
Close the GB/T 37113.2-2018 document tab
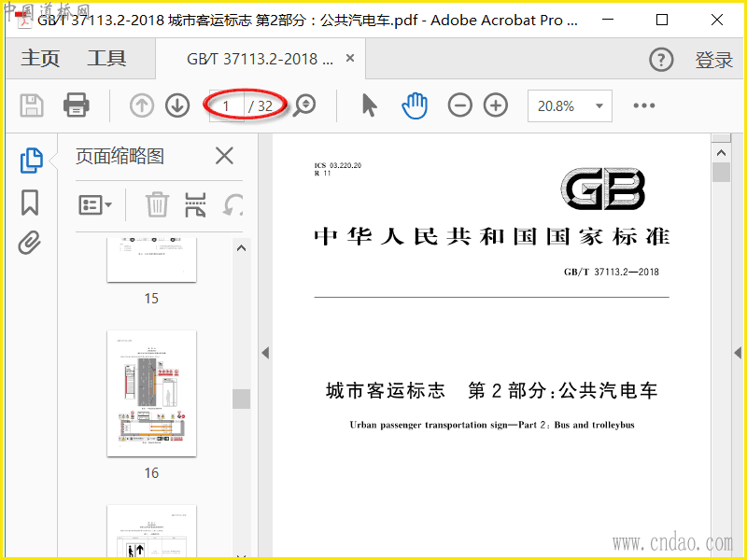click(x=349, y=58)
